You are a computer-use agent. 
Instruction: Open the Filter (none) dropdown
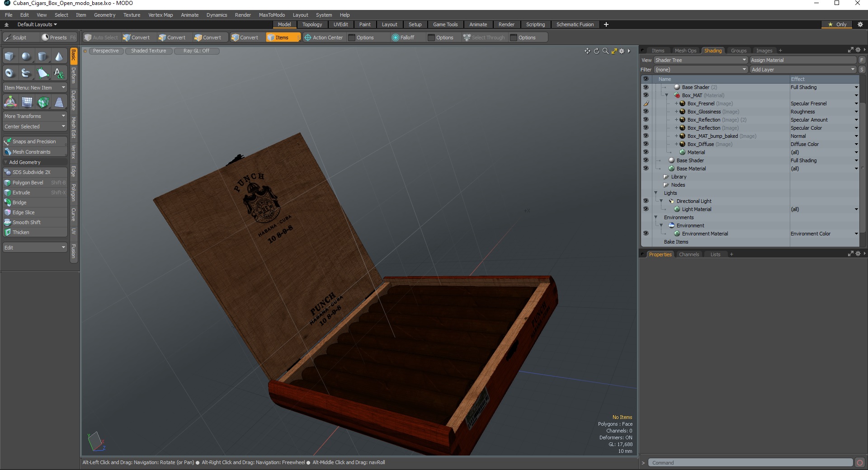pyautogui.click(x=700, y=70)
